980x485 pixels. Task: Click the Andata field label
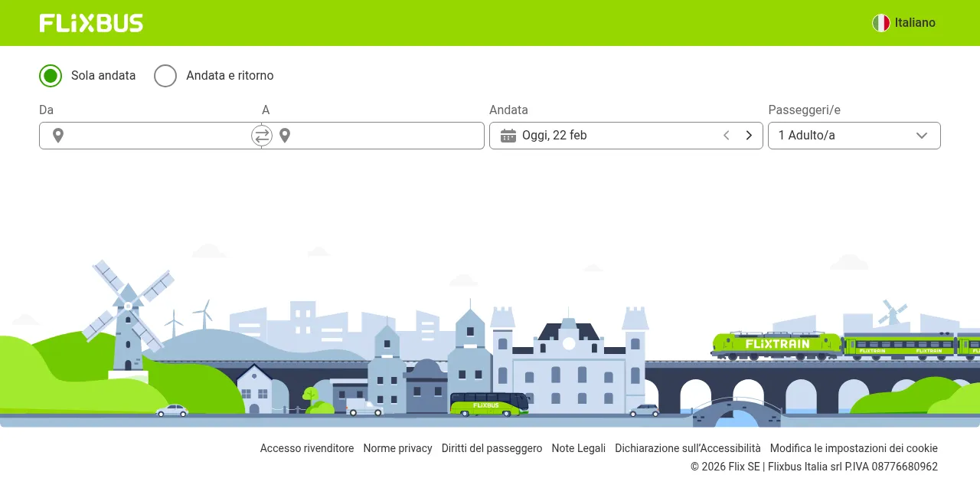[509, 110]
